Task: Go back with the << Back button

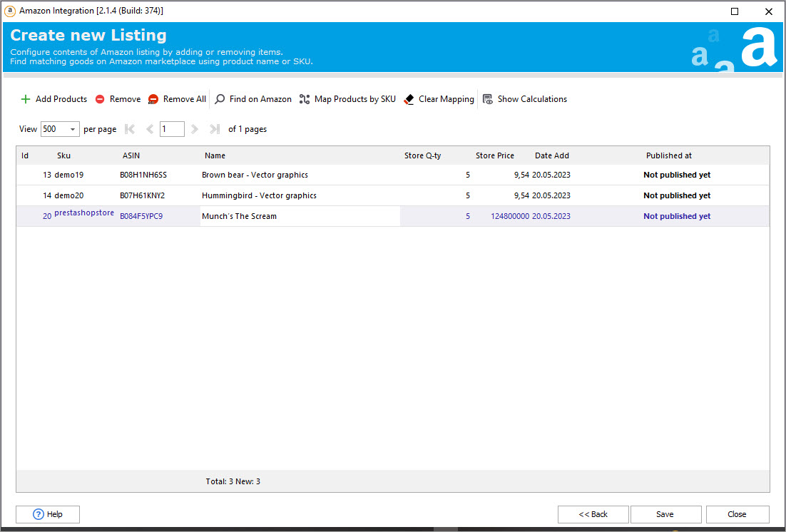Action: click(x=593, y=514)
